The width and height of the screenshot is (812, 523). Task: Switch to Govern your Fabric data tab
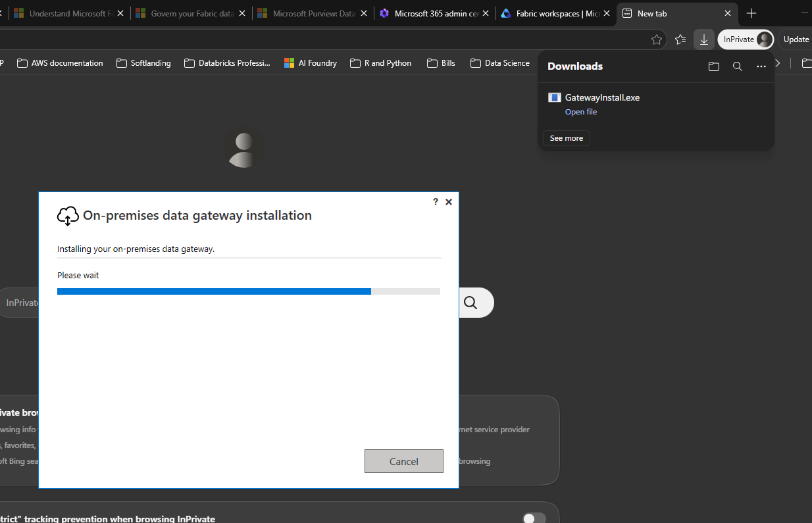pos(191,13)
